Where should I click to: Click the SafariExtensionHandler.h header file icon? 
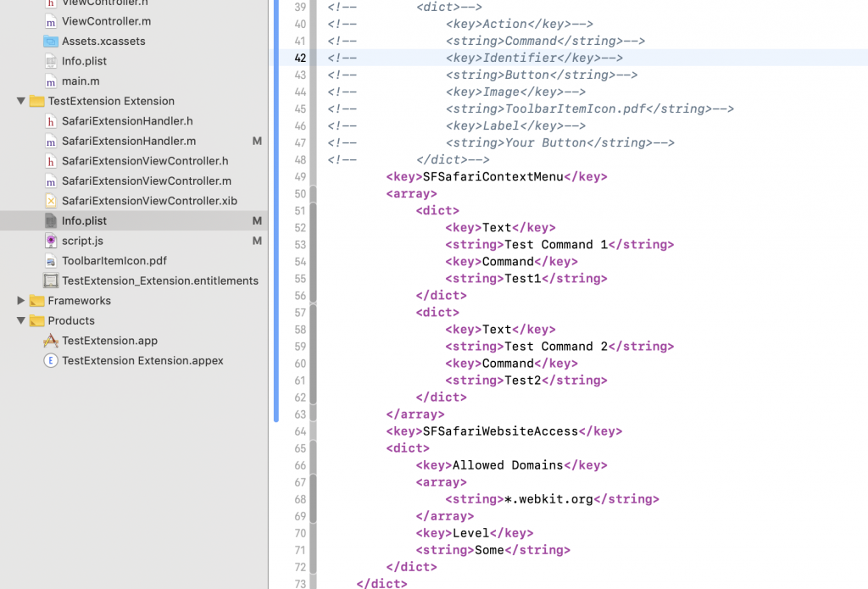(53, 121)
